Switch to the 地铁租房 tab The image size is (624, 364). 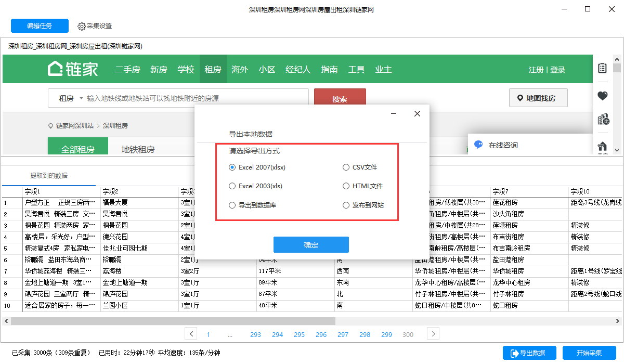[x=138, y=149]
